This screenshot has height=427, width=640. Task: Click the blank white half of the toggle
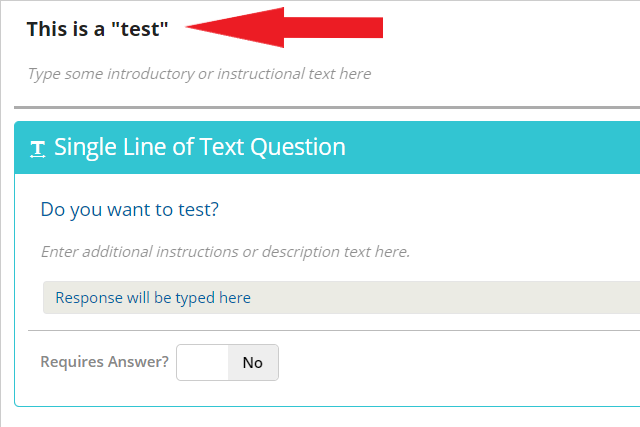pyautogui.click(x=202, y=363)
